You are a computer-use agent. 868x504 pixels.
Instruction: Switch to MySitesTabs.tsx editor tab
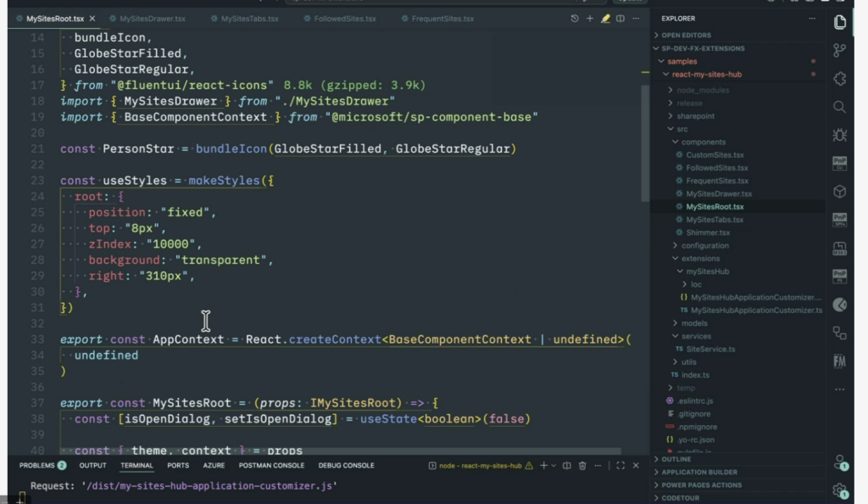250,19
